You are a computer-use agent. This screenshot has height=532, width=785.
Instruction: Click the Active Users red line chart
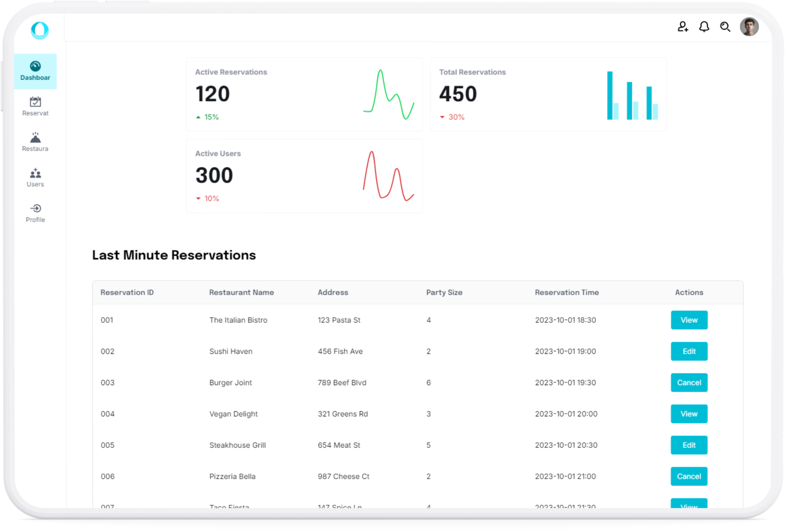tap(388, 176)
